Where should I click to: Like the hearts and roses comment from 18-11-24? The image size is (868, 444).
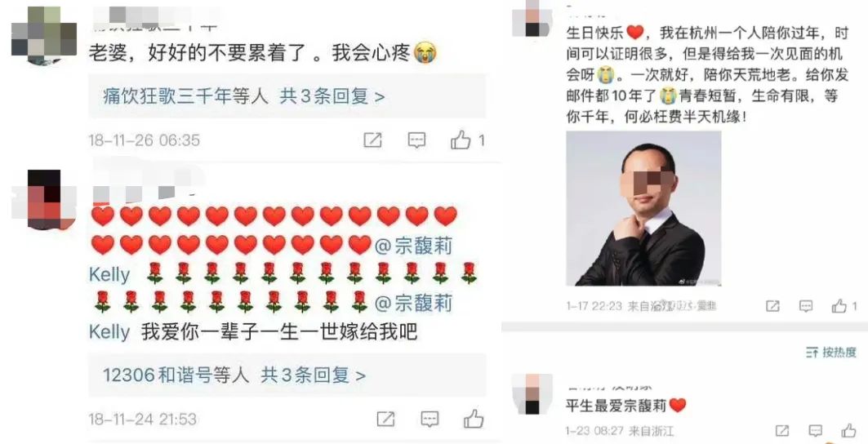[x=474, y=419]
